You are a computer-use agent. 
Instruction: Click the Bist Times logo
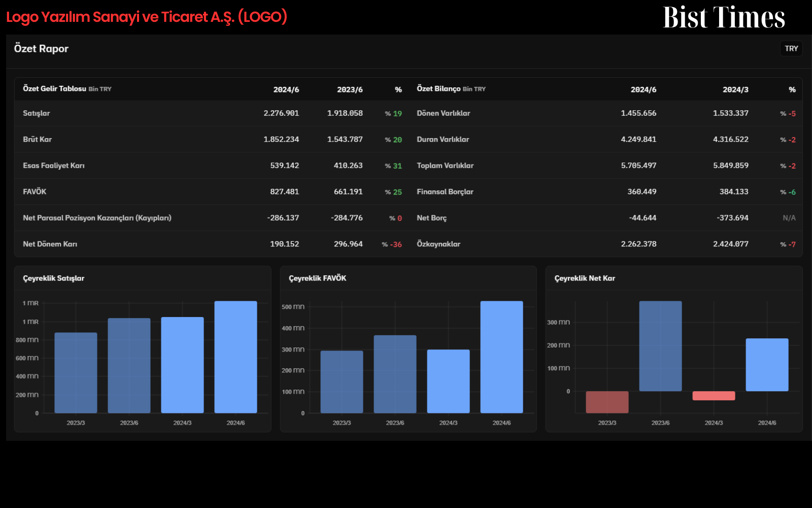(x=724, y=17)
